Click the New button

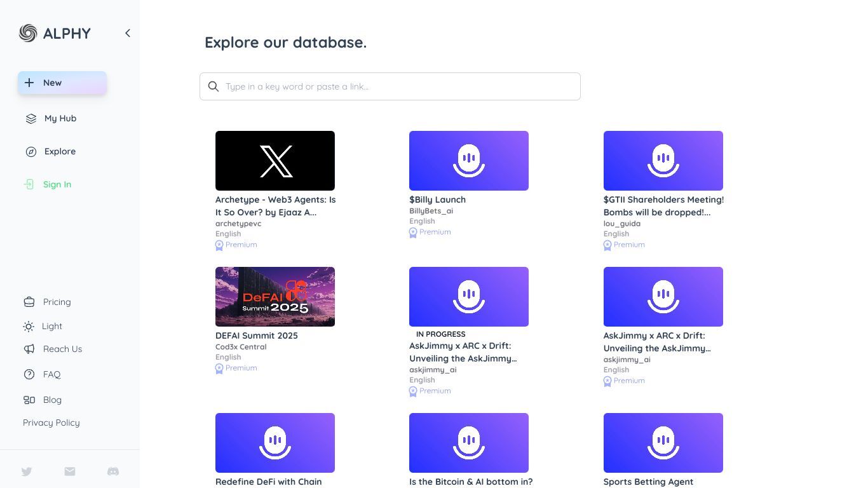click(62, 83)
